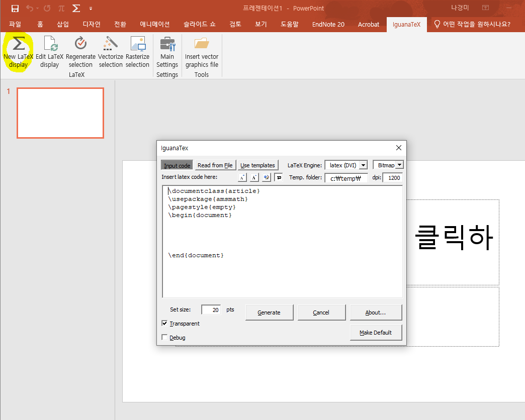Click the Make Default button
Viewport: 525px width, 420px height.
376,333
